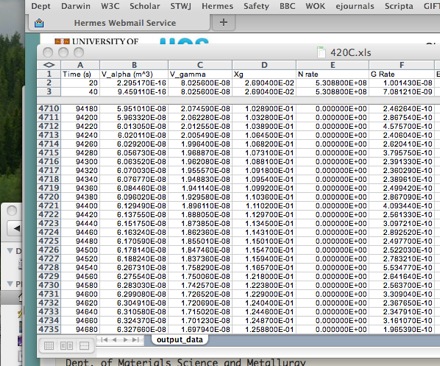Select row 4720 header
The height and width of the screenshot is (366, 440).
click(x=49, y=197)
